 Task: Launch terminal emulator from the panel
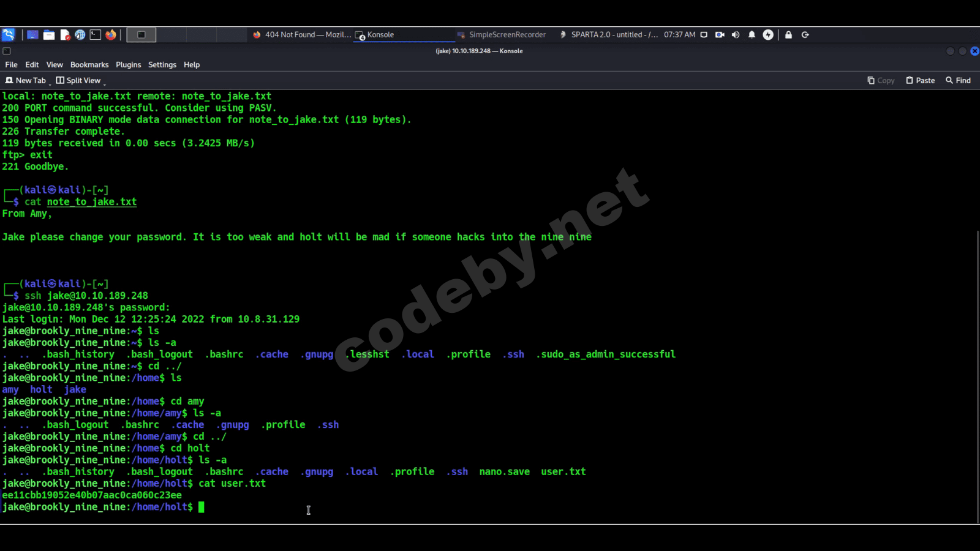tap(96, 35)
